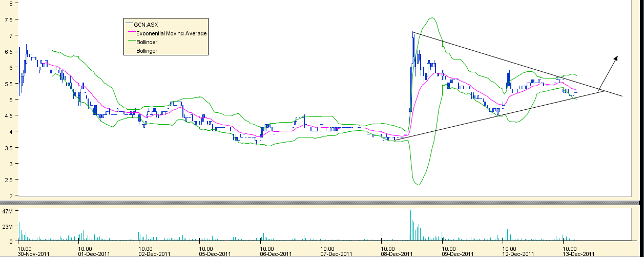The height and width of the screenshot is (257, 644).
Task: Select the 02-Dec-2011 date label
Action: [x=155, y=253]
